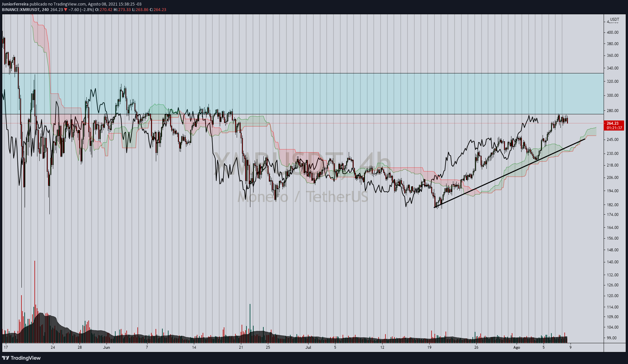The image size is (628, 364).
Task: Click the 24 date label on time axis
Action: click(x=53, y=347)
